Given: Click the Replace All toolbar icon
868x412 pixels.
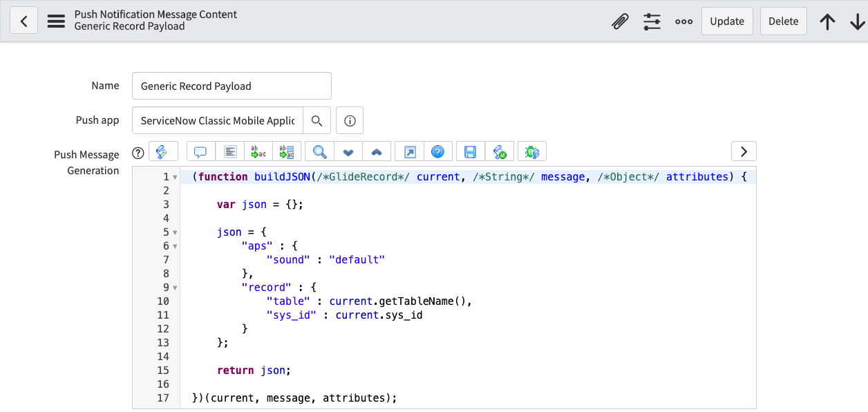Looking at the screenshot, I should [287, 151].
